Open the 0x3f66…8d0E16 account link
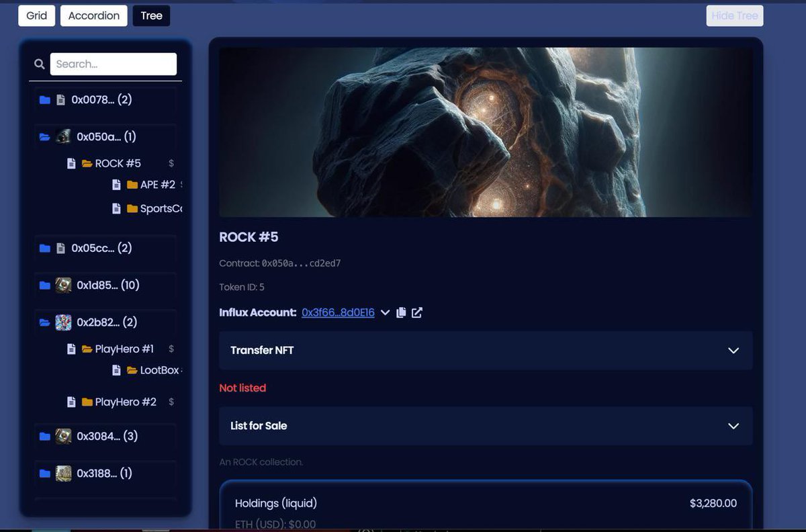The height and width of the screenshot is (532, 806). pos(338,312)
